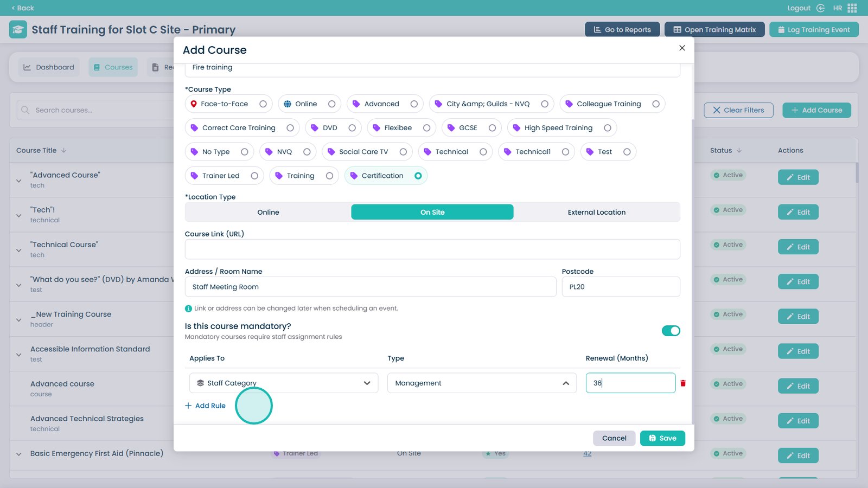Click the layers icon in Staff Category dropdown
The height and width of the screenshot is (488, 868).
(x=200, y=383)
